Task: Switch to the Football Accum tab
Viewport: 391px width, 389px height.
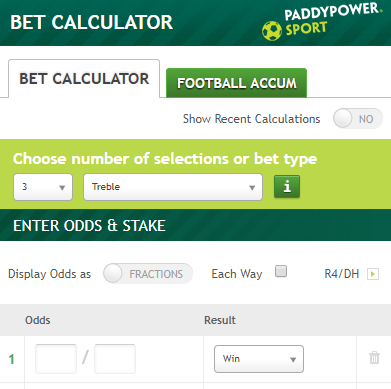Action: click(x=236, y=83)
